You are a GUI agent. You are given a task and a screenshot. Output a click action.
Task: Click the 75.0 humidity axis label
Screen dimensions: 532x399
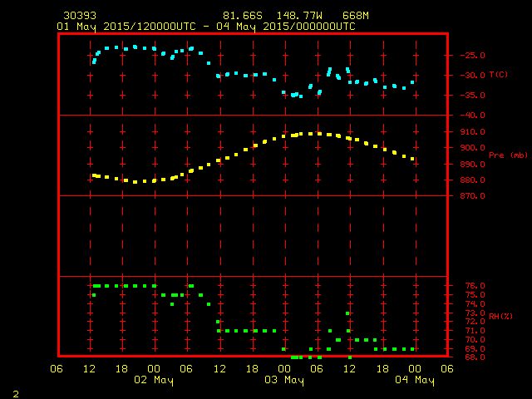coord(475,295)
